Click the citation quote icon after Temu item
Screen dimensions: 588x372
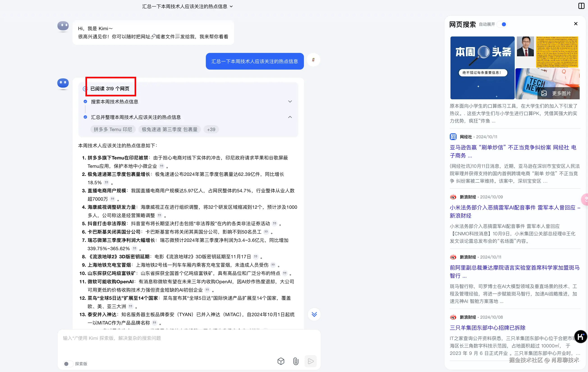(x=161, y=166)
